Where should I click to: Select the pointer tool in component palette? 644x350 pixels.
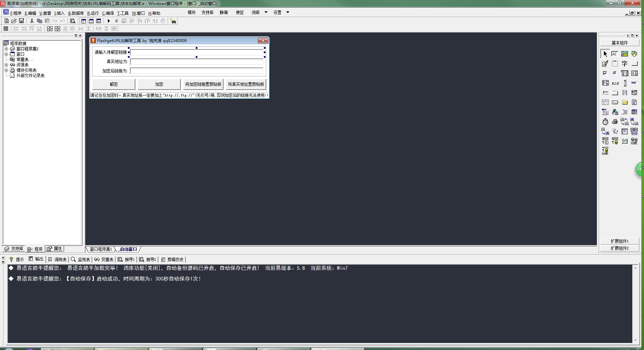(605, 54)
